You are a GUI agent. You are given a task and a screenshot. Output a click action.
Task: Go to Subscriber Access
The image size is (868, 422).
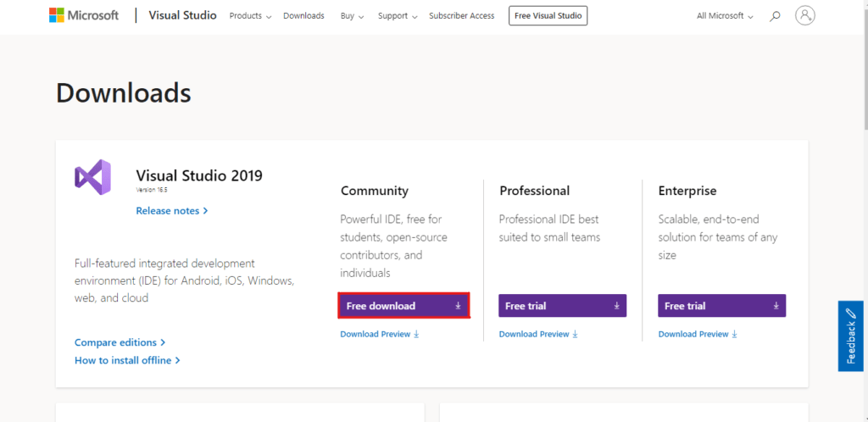point(461,15)
